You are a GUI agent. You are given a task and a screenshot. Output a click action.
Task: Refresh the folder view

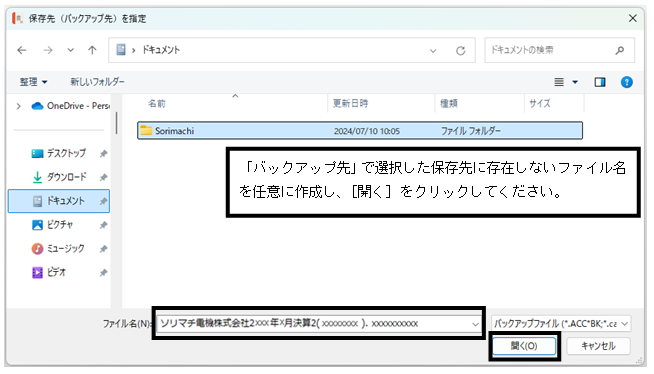[x=460, y=51]
